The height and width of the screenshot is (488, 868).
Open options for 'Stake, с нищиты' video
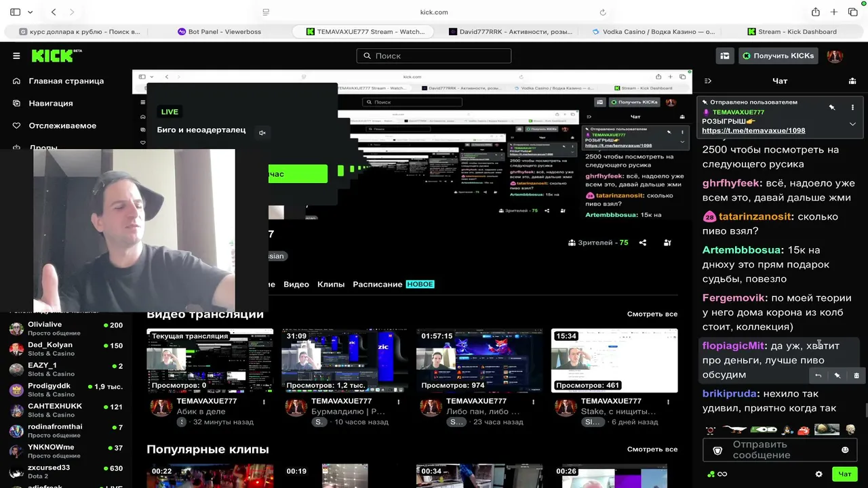pos(668,402)
